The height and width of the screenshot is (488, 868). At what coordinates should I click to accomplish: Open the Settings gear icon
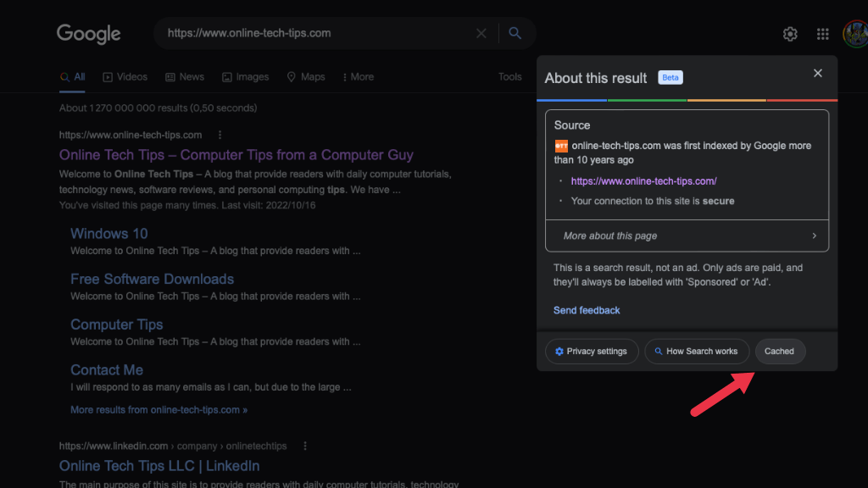[x=790, y=34]
